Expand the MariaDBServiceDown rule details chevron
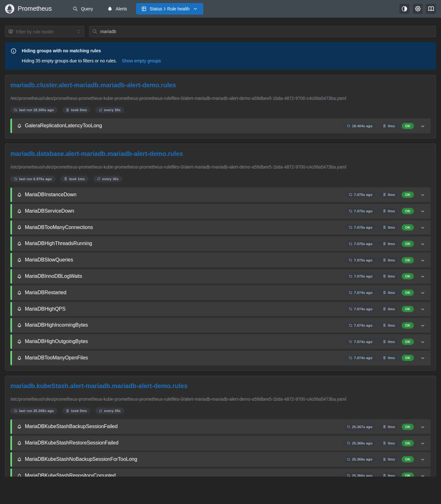 tap(423, 211)
